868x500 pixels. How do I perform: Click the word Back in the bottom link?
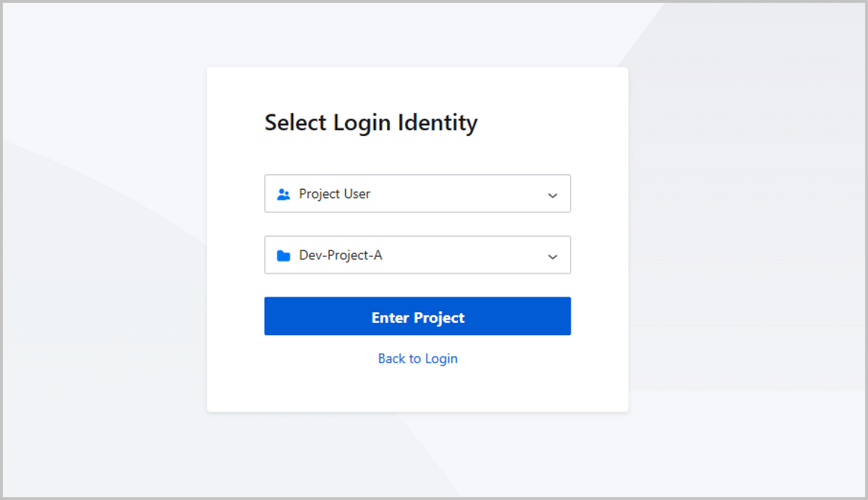pyautogui.click(x=391, y=359)
